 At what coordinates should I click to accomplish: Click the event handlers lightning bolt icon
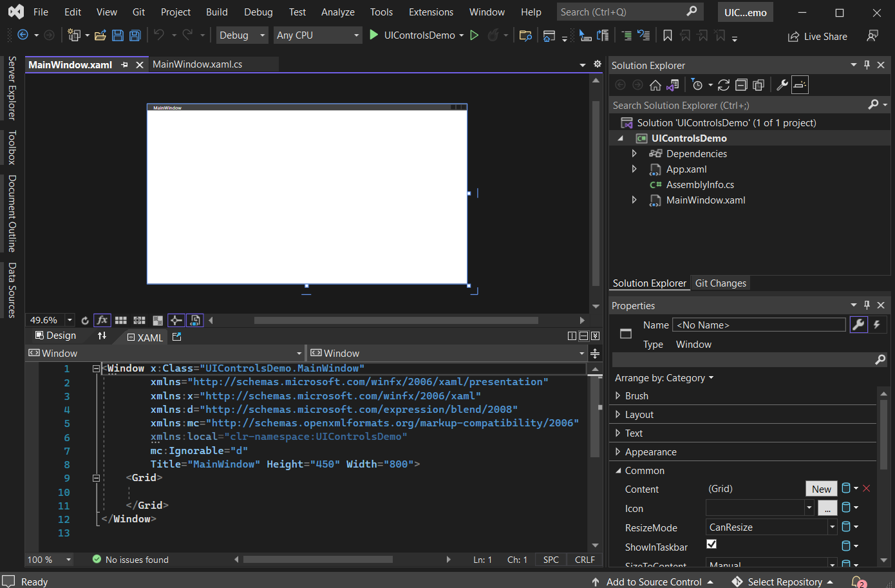(877, 325)
